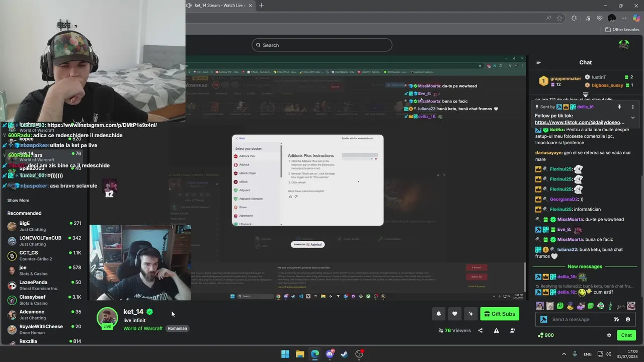Follow ket_14 with the heart button
This screenshot has height=362, width=644.
point(455,314)
